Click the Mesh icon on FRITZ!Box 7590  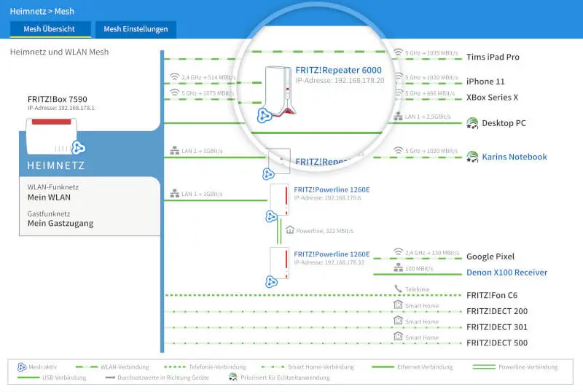click(x=79, y=148)
